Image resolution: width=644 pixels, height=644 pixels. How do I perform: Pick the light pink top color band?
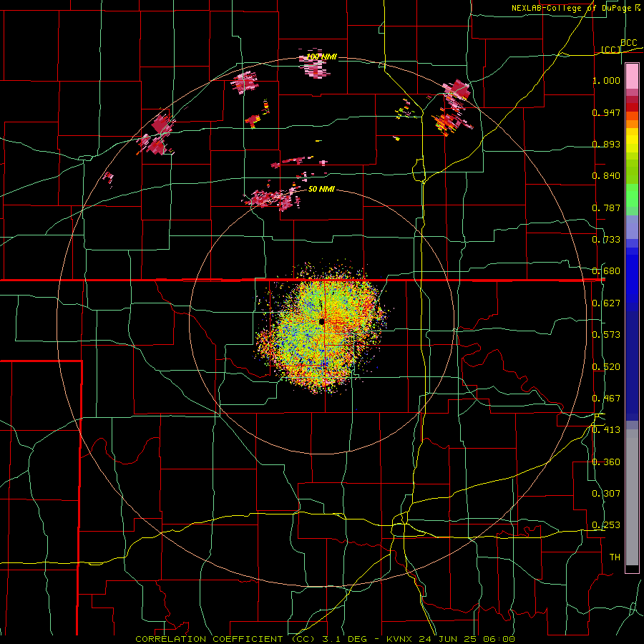tap(632, 77)
